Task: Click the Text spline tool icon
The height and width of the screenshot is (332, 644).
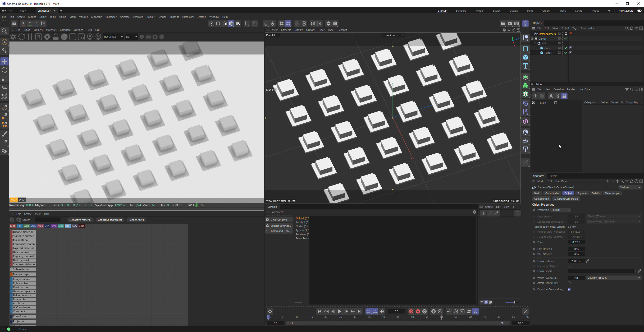Action: point(525,66)
